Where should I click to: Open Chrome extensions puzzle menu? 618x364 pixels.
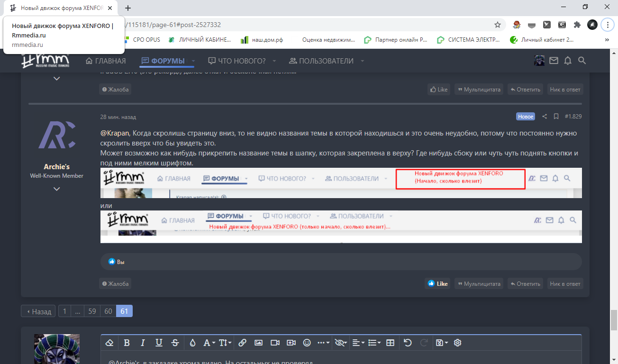click(x=577, y=25)
